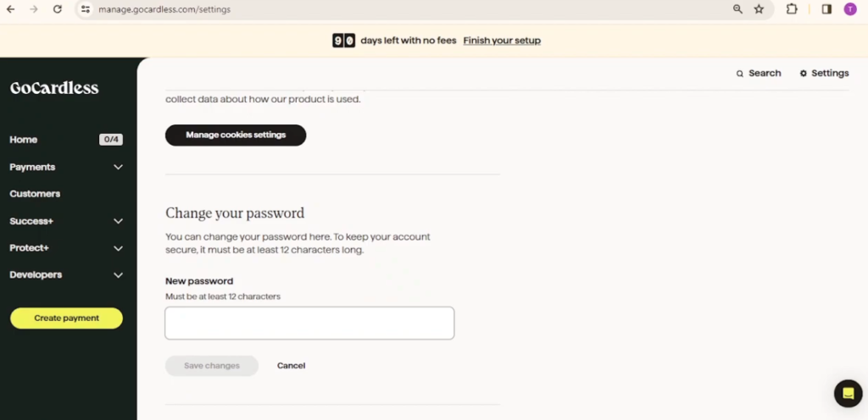Expand the Developers sidebar menu
The image size is (868, 420).
coord(66,274)
